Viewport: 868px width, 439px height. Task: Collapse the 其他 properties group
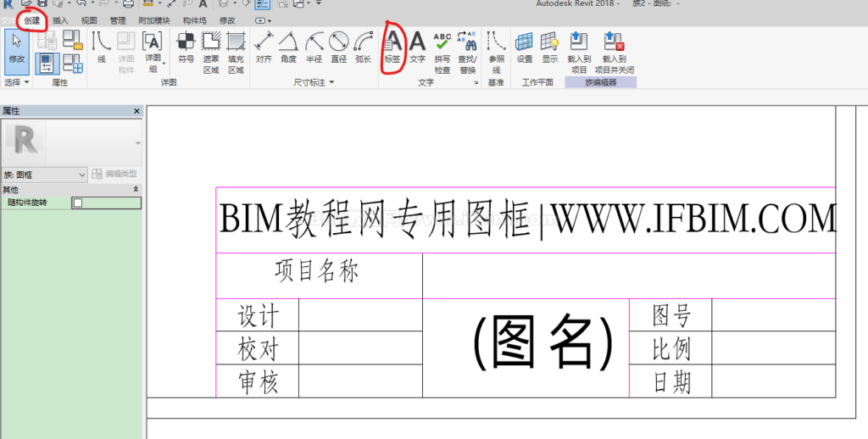(x=136, y=190)
